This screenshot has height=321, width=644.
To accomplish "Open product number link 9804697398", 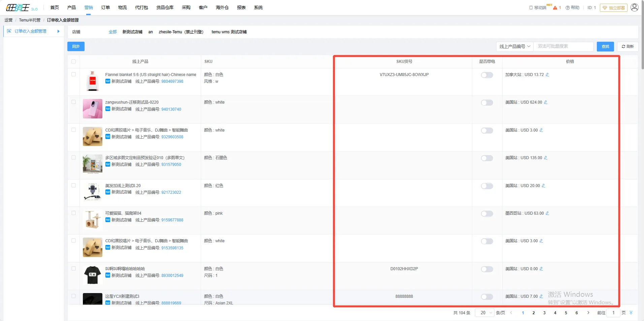I will (x=172, y=81).
